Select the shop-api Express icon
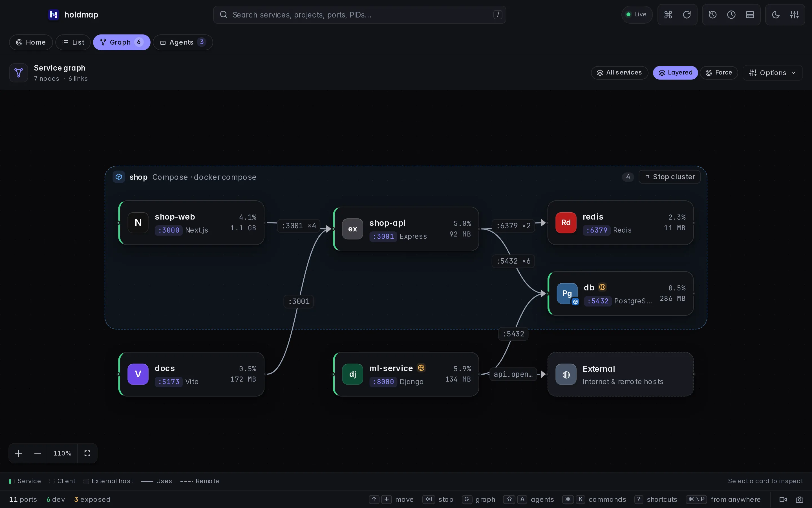 point(352,229)
